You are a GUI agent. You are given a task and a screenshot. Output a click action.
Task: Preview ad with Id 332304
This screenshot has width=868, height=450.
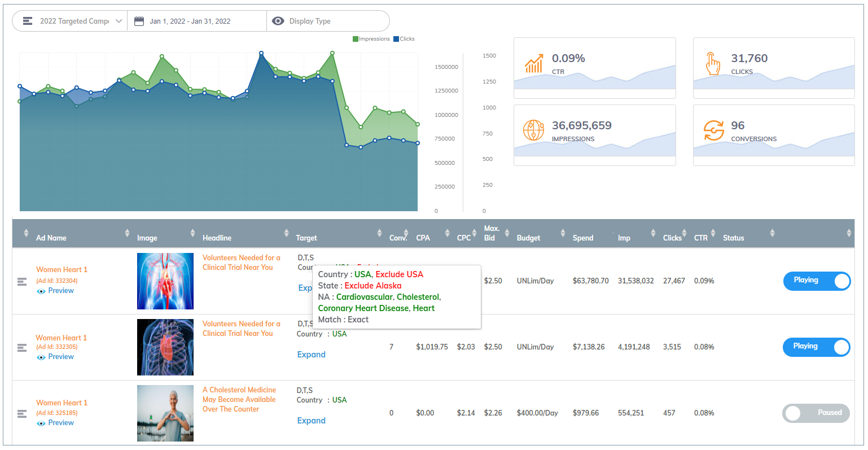(x=56, y=291)
